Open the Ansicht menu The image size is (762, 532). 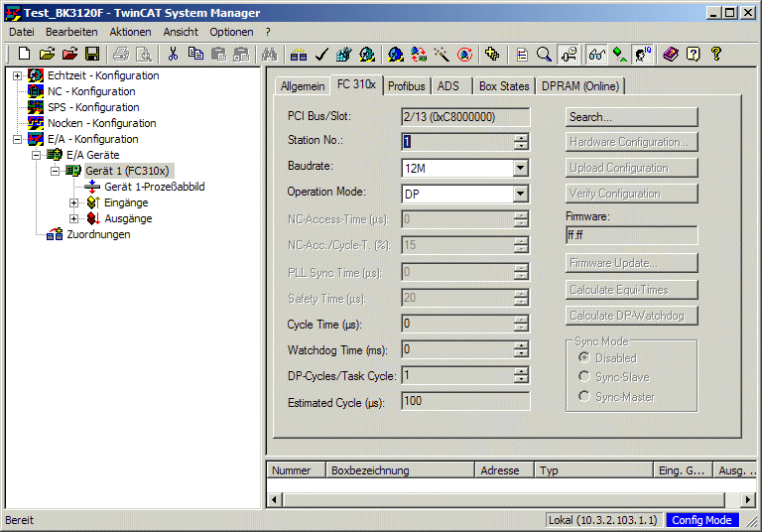(181, 32)
